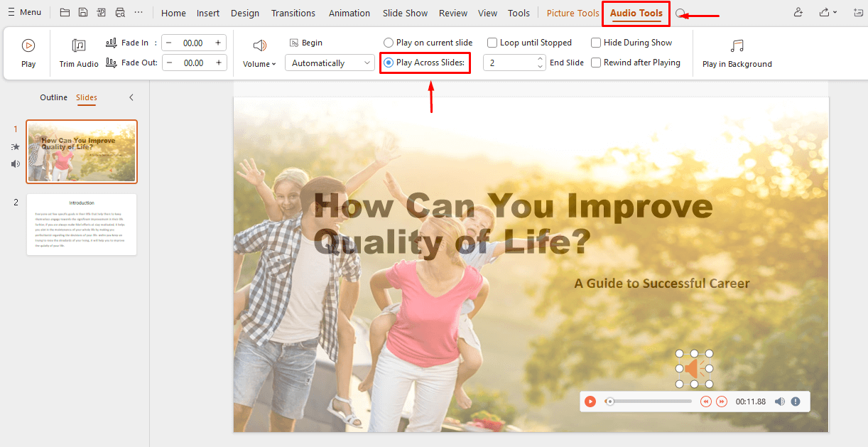Click the Play audio icon in ribbon

point(28,46)
